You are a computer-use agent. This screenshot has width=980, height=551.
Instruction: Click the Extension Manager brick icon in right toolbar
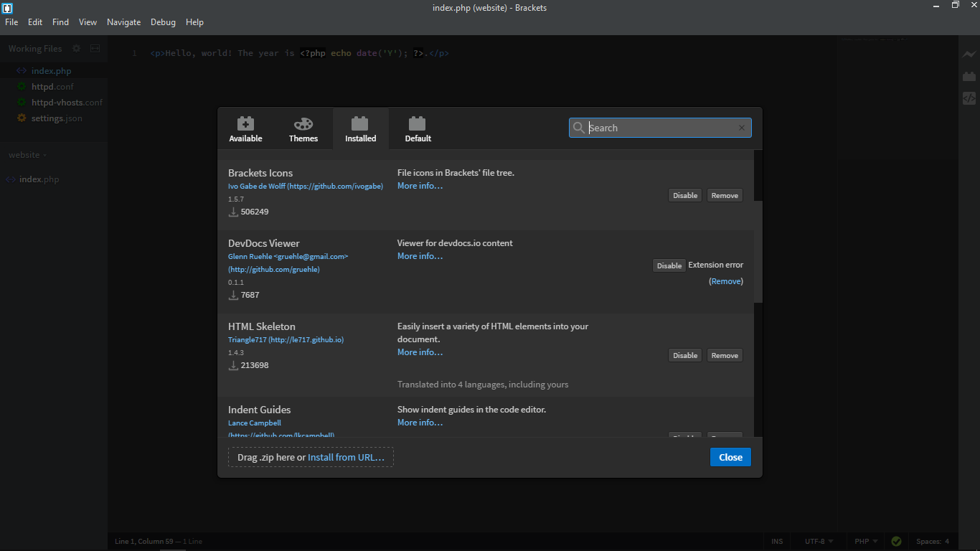click(x=969, y=76)
